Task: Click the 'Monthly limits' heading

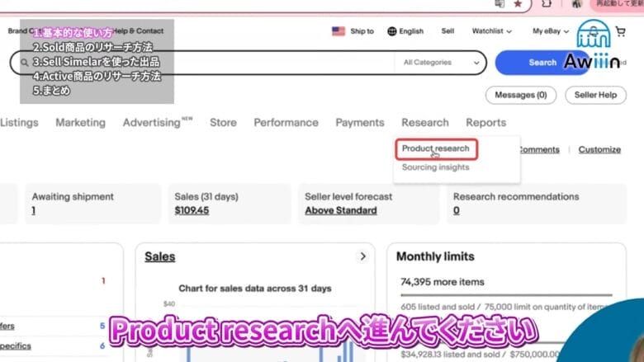Action: 435,256
